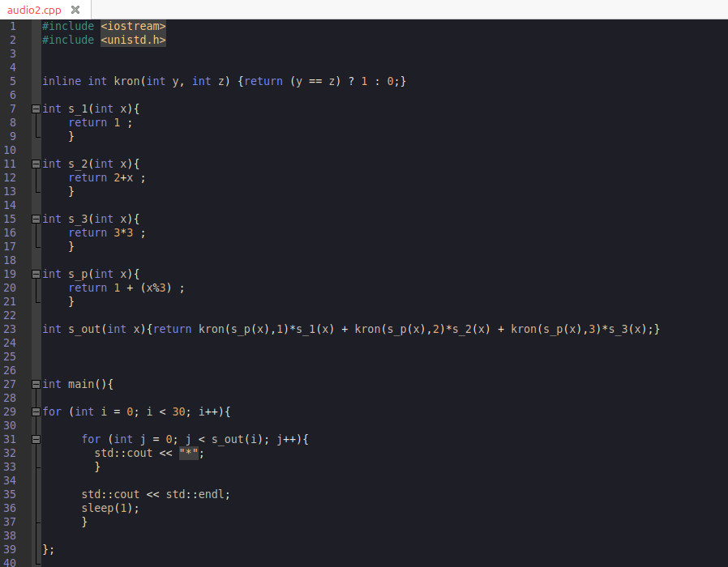Collapse the main function fold marker
The image size is (728, 567).
[36, 384]
